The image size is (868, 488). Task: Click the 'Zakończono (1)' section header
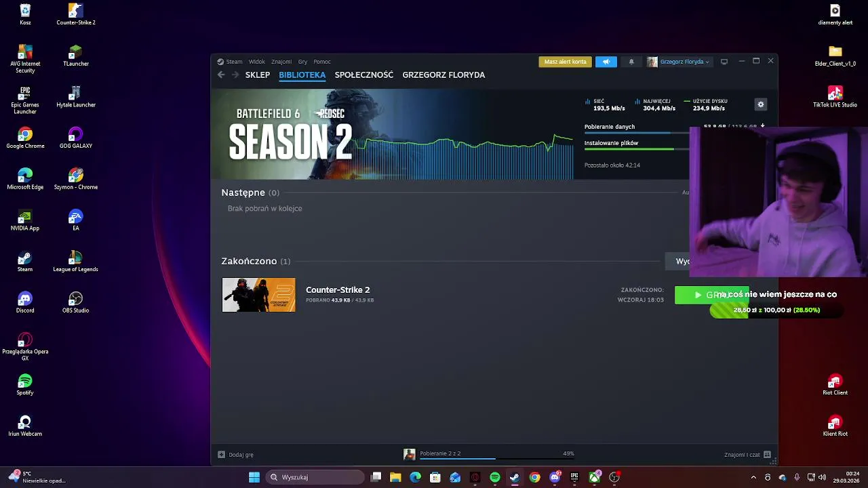click(256, 261)
